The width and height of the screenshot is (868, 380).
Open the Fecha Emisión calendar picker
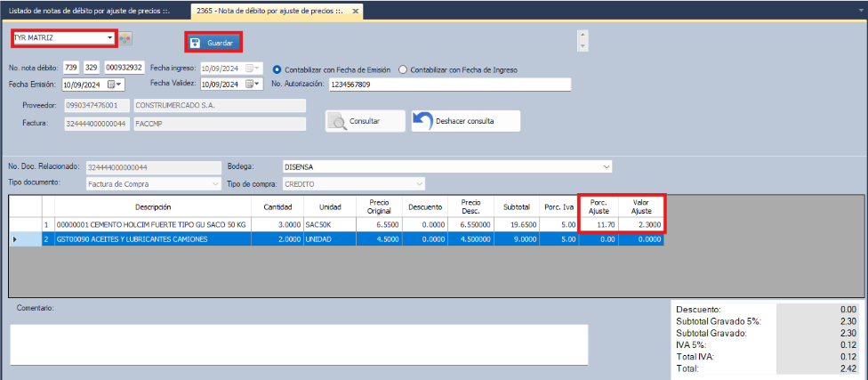point(116,85)
